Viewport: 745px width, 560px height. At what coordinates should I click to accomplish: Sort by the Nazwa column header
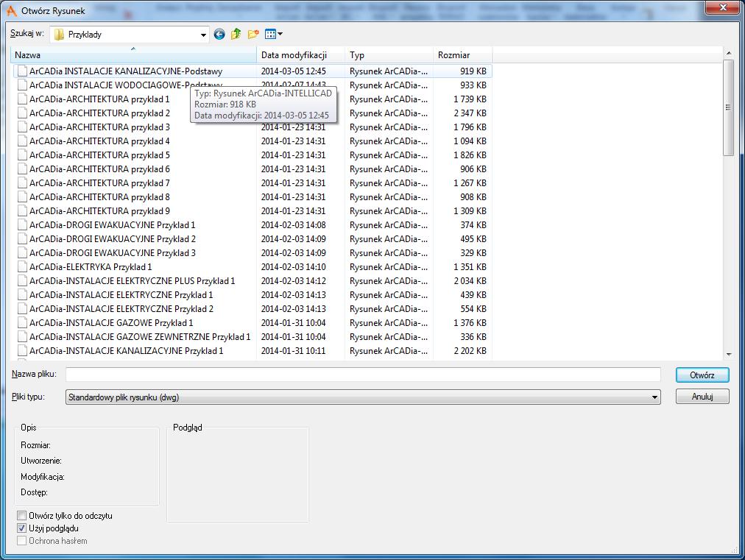tap(133, 55)
